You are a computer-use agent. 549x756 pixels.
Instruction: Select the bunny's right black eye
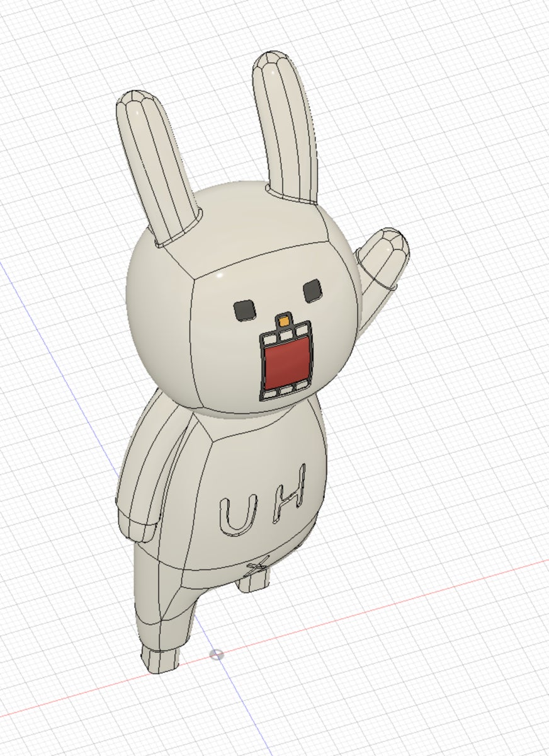(313, 290)
